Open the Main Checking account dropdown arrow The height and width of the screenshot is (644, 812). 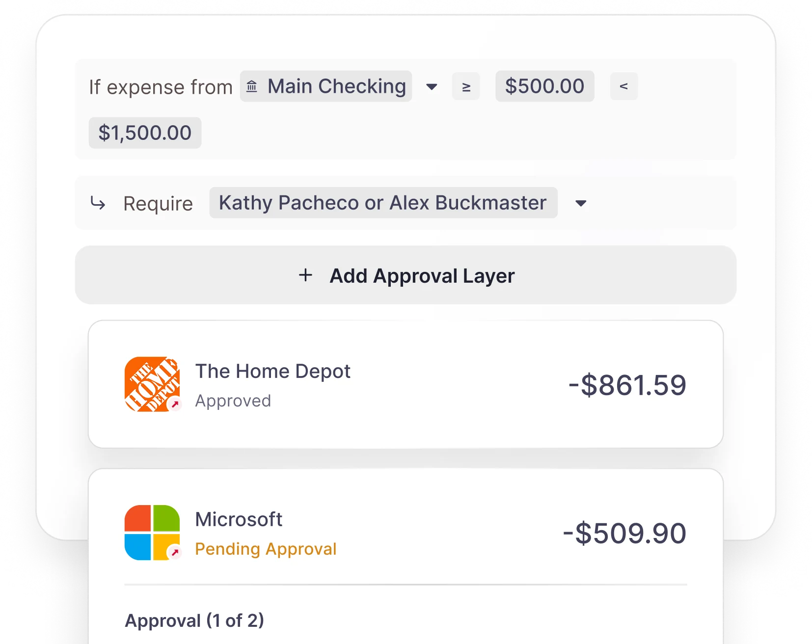pyautogui.click(x=432, y=87)
